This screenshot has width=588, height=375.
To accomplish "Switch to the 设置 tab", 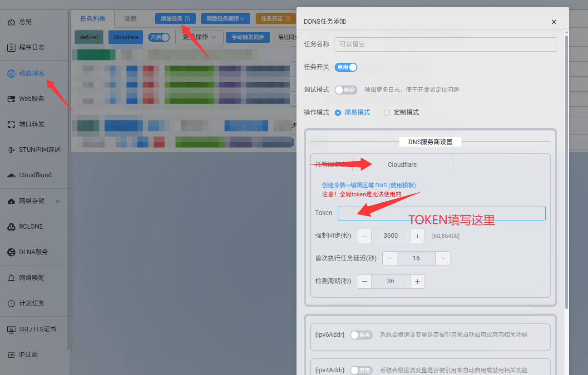I will pyautogui.click(x=130, y=19).
